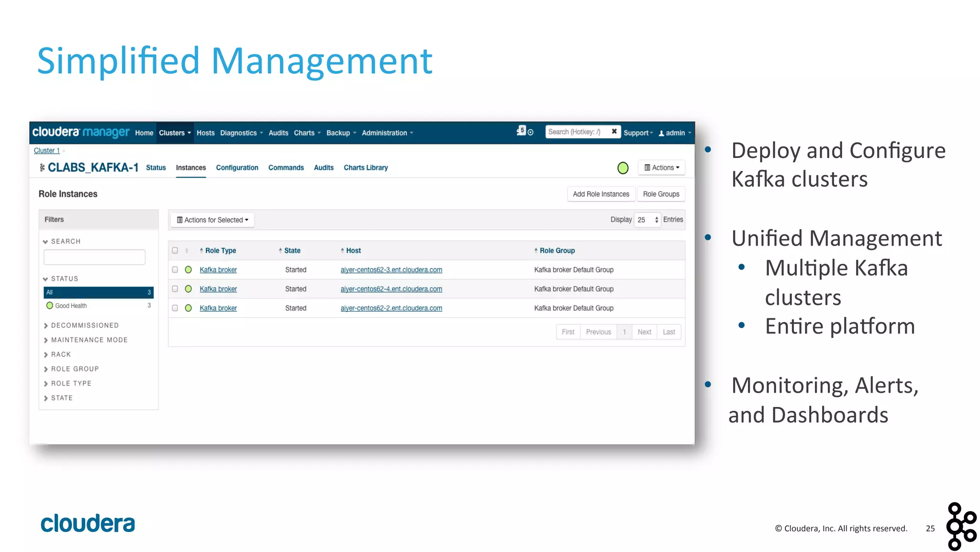The height and width of the screenshot is (552, 980).
Task: Check the box for centos62-2 broker row
Action: pyautogui.click(x=175, y=308)
